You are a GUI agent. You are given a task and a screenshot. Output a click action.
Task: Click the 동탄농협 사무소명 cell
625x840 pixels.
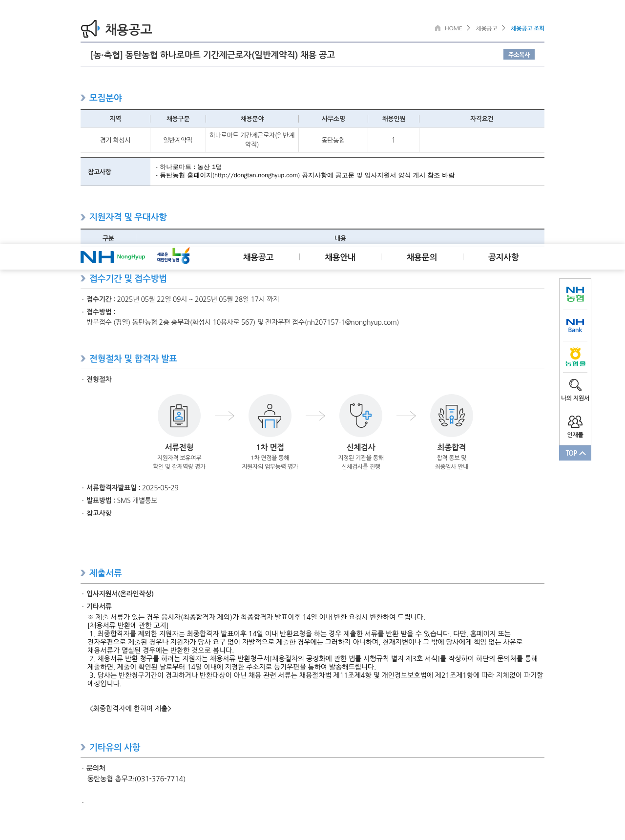(x=333, y=140)
